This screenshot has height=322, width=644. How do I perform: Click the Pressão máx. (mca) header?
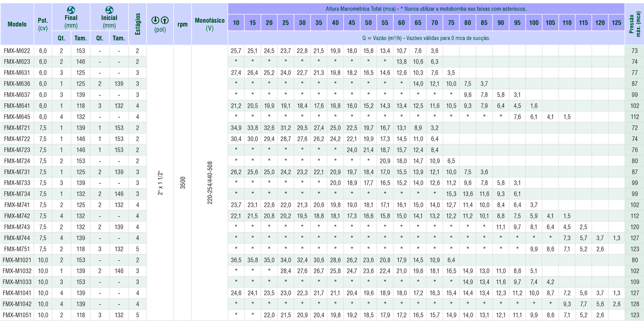click(x=635, y=24)
